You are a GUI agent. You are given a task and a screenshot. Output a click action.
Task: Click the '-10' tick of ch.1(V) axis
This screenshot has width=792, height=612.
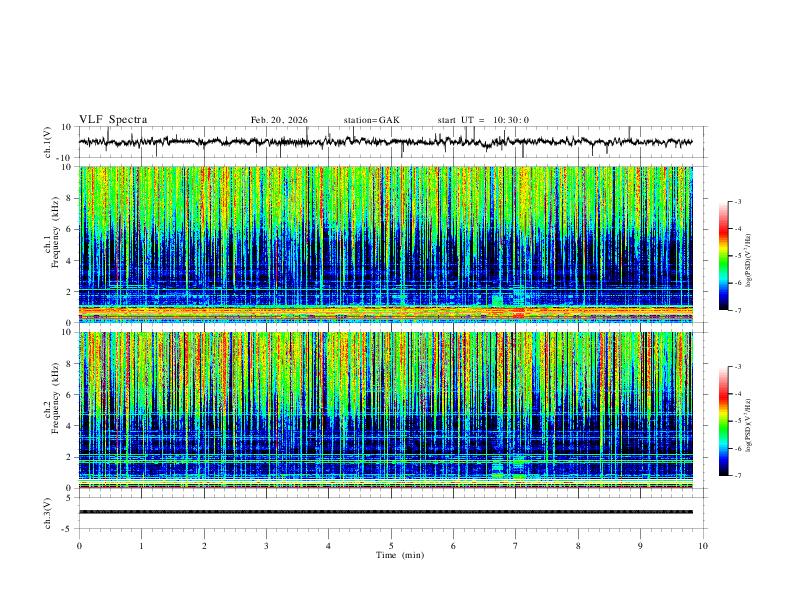point(66,158)
